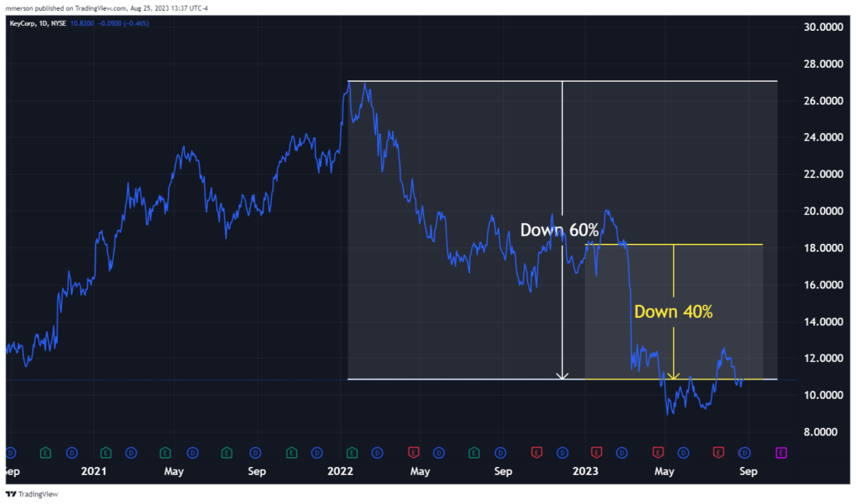
Task: Click the dividend marker at the far left edge
Action: point(10,452)
